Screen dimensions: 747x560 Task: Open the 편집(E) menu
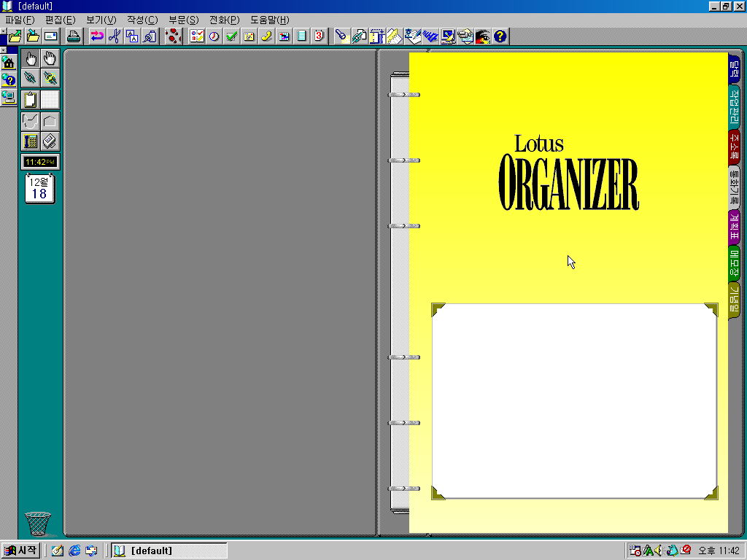coord(61,20)
